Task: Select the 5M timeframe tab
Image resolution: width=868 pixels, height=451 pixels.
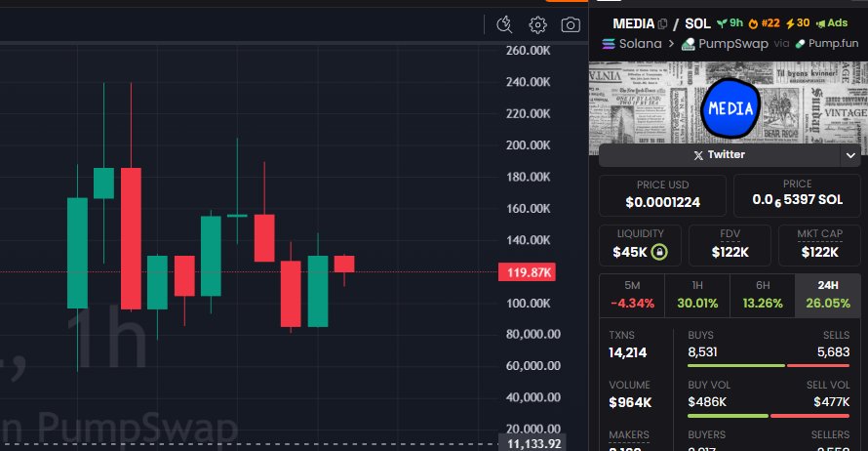Action: pyautogui.click(x=632, y=294)
